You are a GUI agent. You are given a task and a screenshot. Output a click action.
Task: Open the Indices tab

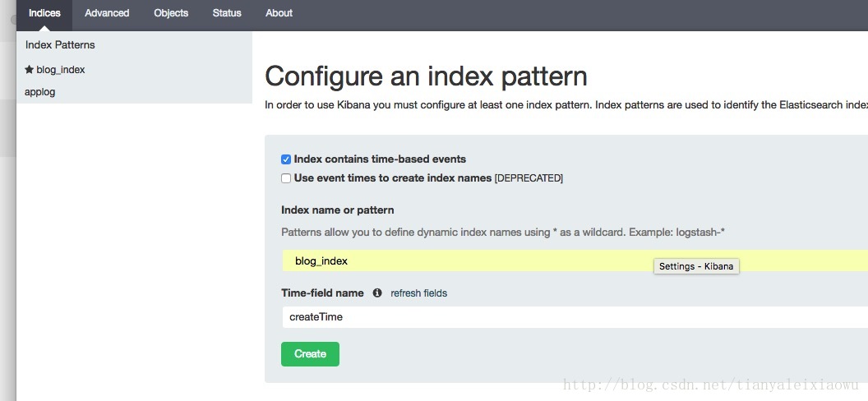tap(44, 13)
